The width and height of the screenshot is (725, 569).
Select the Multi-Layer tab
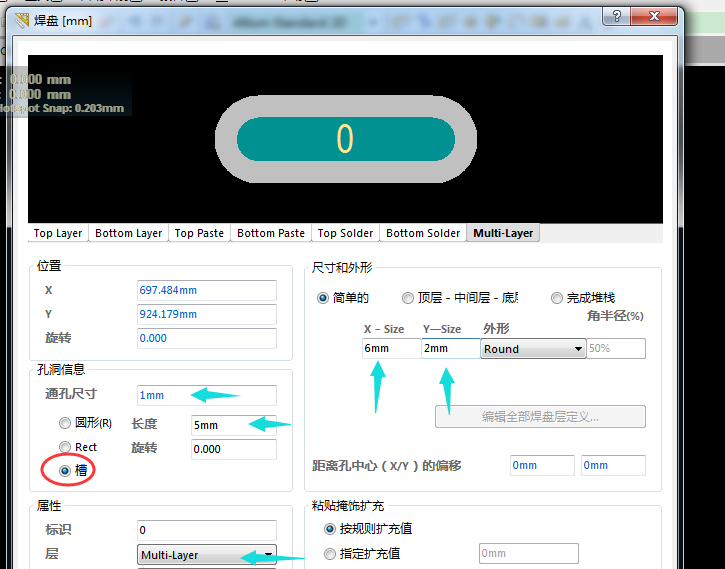pos(503,233)
